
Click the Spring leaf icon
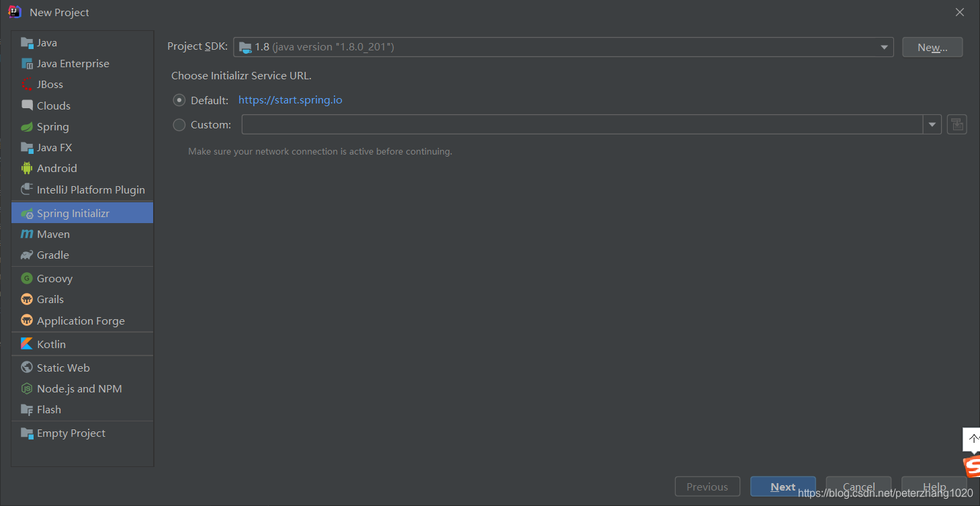point(27,126)
